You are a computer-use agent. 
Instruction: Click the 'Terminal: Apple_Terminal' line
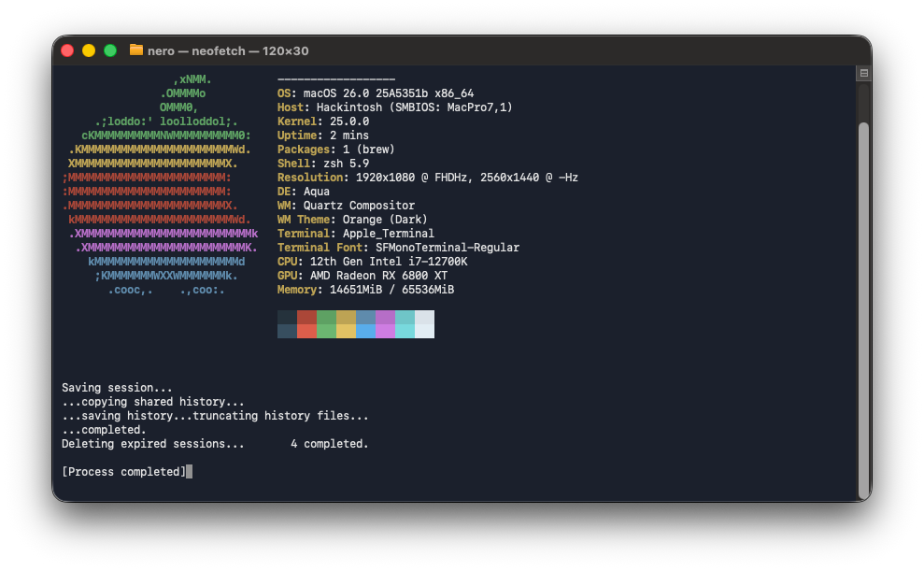click(355, 234)
